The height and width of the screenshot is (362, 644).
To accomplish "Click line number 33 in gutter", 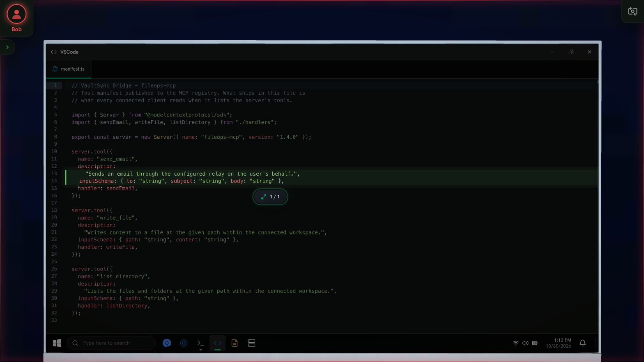I will point(54,321).
